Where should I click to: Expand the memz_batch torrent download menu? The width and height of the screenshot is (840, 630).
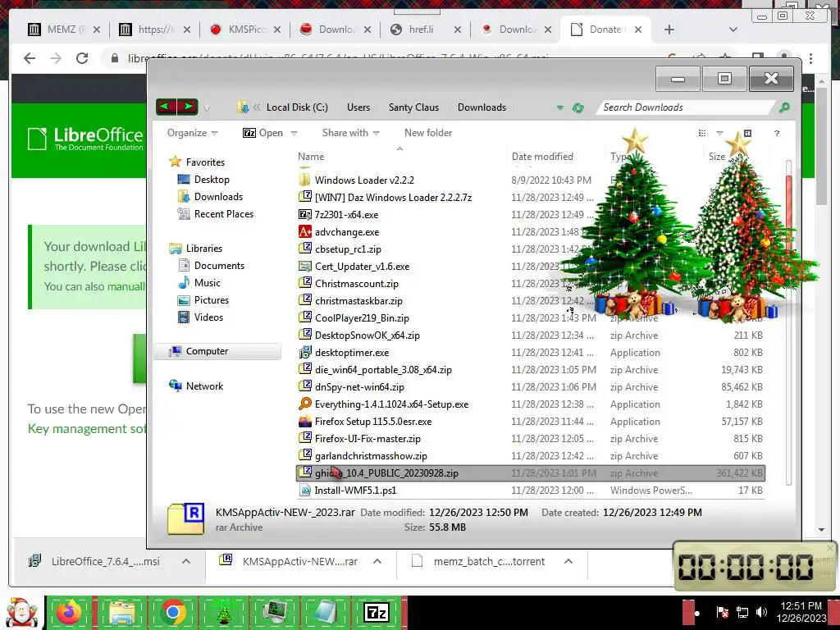coord(568,561)
